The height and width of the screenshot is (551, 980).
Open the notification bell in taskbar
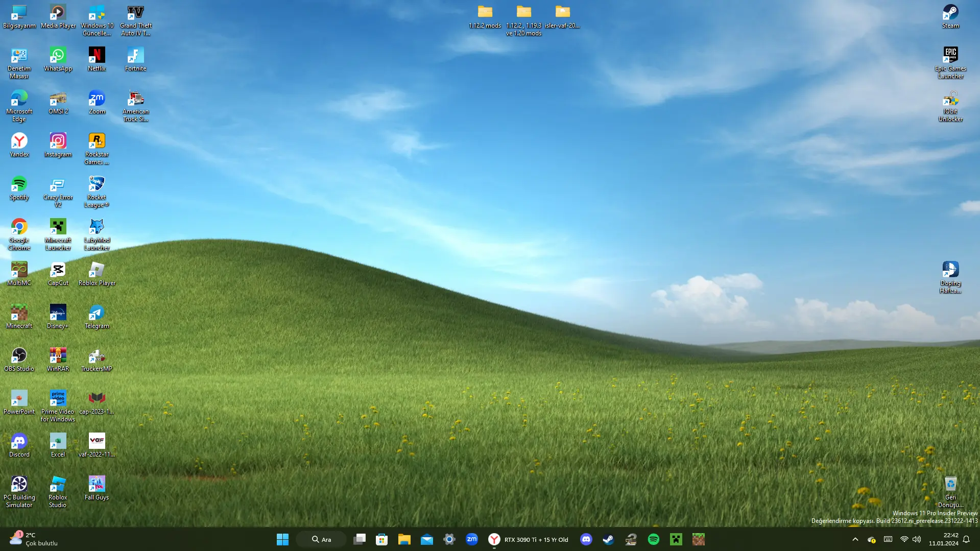click(966, 539)
